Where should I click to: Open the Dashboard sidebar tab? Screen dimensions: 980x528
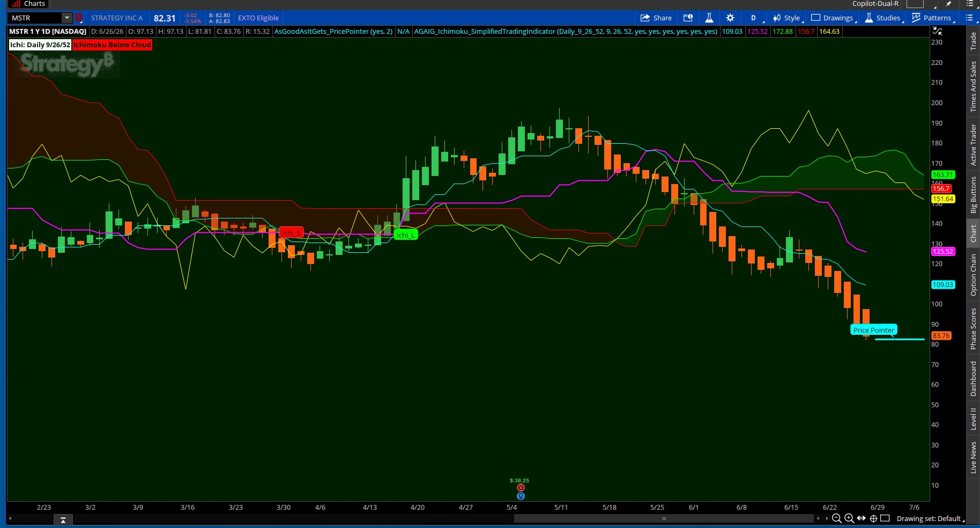pos(974,378)
